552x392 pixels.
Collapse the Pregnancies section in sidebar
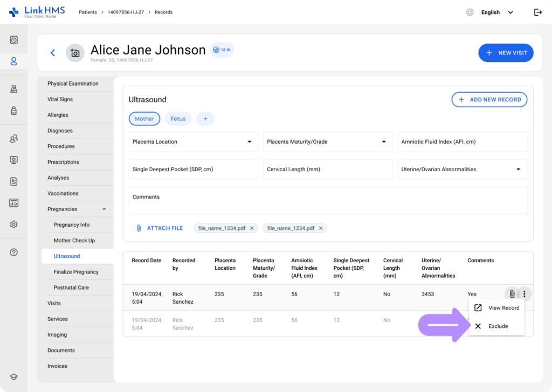(x=104, y=209)
